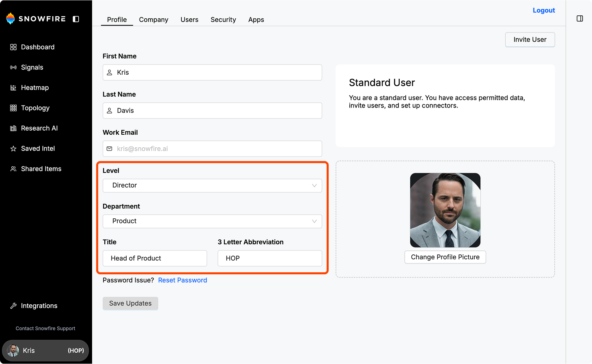Screen dimensions: 592x364
Task: Open the Security tab
Action: point(223,19)
